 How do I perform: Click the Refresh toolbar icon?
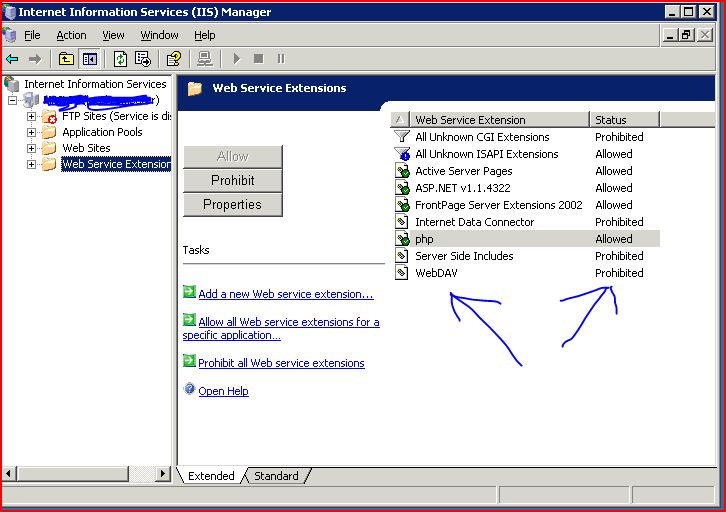tap(120, 59)
